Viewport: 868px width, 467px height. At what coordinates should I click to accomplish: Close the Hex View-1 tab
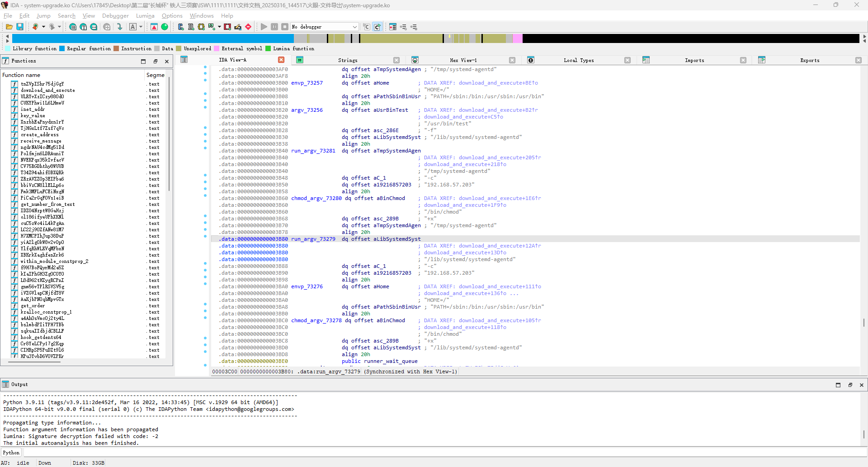[x=512, y=60]
